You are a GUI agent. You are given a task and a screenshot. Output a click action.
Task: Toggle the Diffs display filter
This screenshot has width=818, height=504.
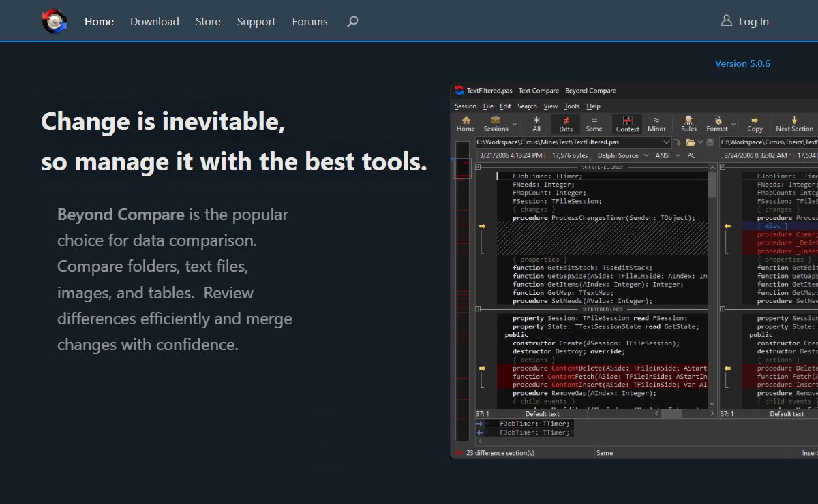(566, 124)
